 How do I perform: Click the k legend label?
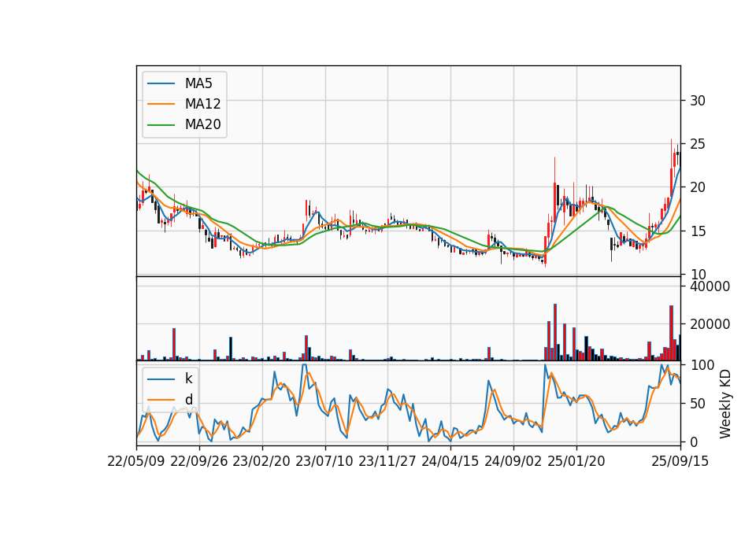coord(188,379)
